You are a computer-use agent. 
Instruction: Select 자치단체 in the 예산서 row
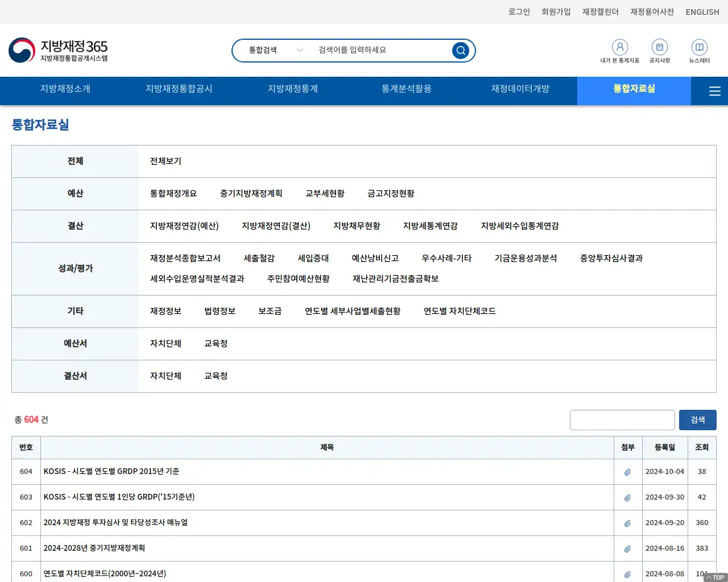pyautogui.click(x=166, y=344)
